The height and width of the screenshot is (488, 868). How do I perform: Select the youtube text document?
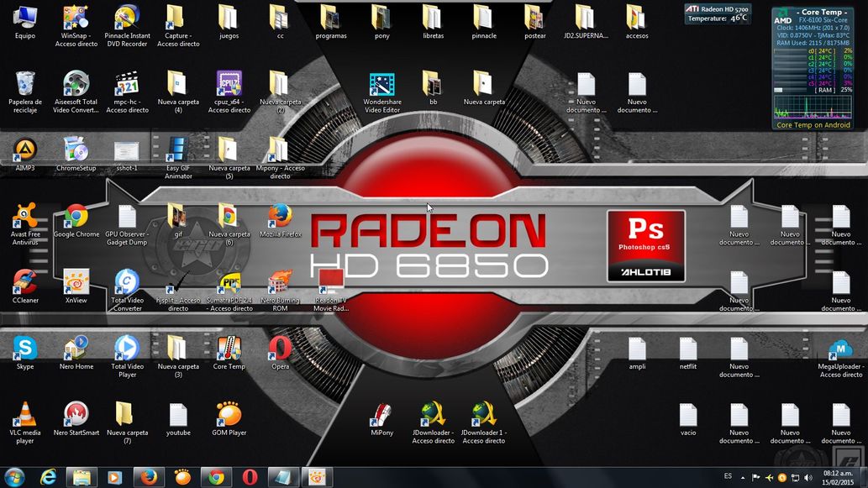tap(177, 414)
